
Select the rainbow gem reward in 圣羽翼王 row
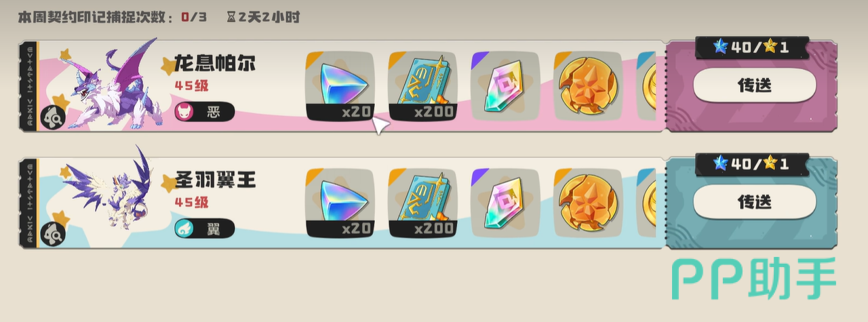[x=505, y=203]
